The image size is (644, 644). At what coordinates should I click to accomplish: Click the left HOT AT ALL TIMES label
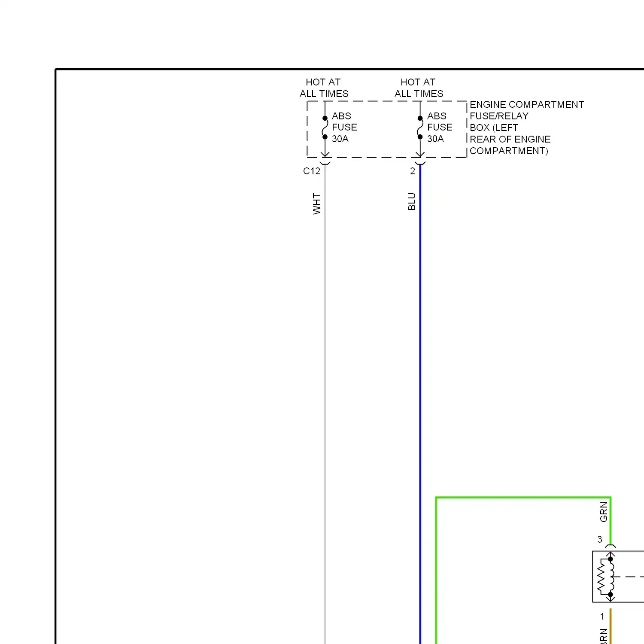(x=324, y=88)
